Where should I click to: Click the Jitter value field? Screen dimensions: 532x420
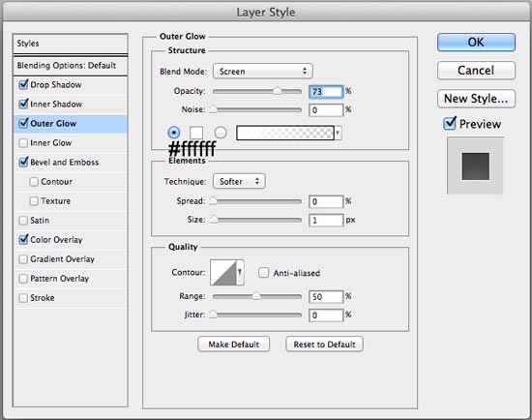click(326, 315)
